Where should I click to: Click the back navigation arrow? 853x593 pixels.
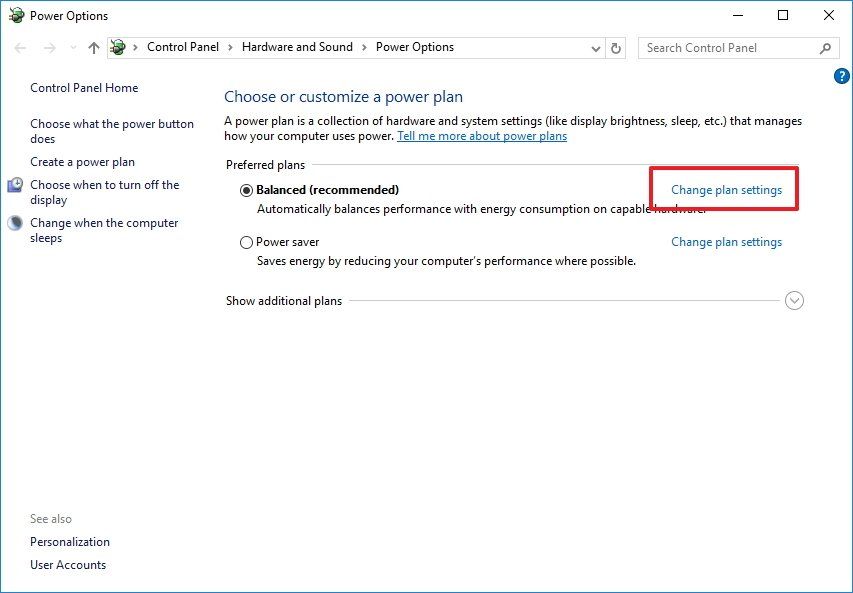pyautogui.click(x=20, y=47)
